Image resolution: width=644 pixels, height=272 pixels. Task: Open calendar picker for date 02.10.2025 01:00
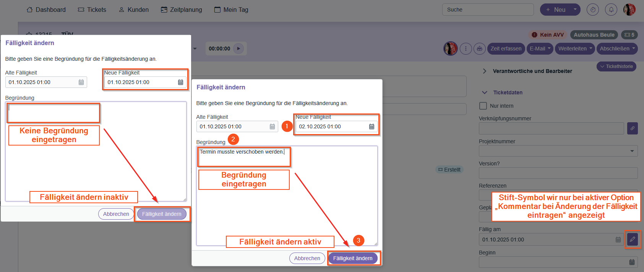pos(371,126)
